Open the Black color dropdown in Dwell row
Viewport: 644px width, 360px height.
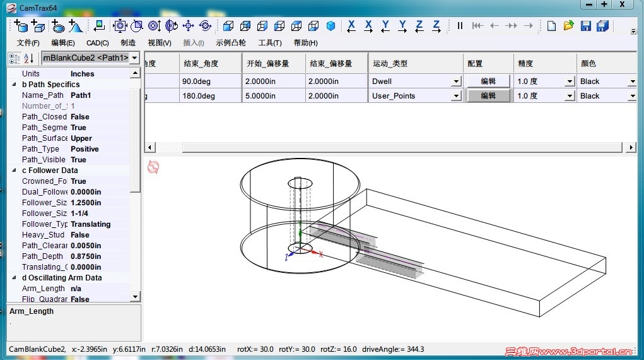tap(633, 81)
